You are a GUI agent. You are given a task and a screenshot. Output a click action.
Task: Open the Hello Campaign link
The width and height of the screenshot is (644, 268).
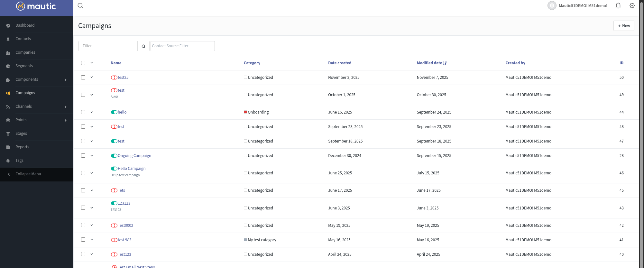(131, 169)
